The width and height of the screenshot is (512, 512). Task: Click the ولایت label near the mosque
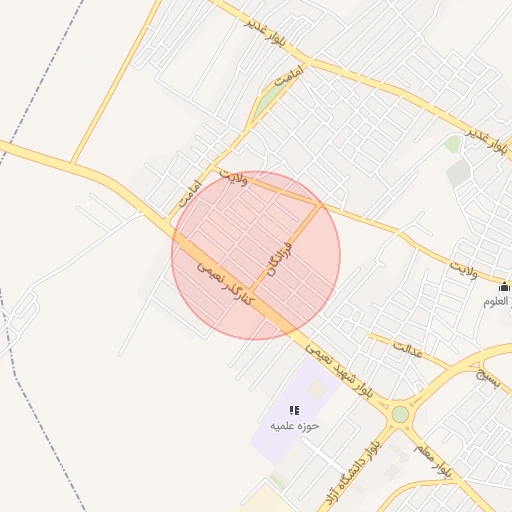point(463,270)
